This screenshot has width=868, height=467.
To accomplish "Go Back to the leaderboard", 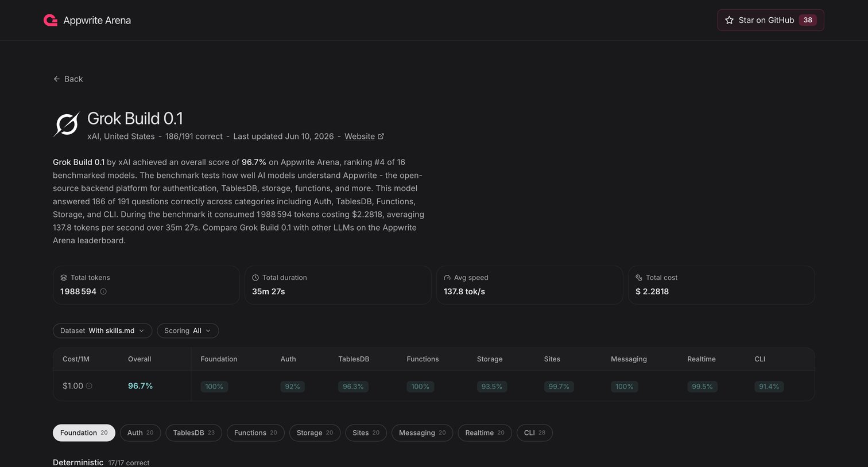I will coord(68,79).
